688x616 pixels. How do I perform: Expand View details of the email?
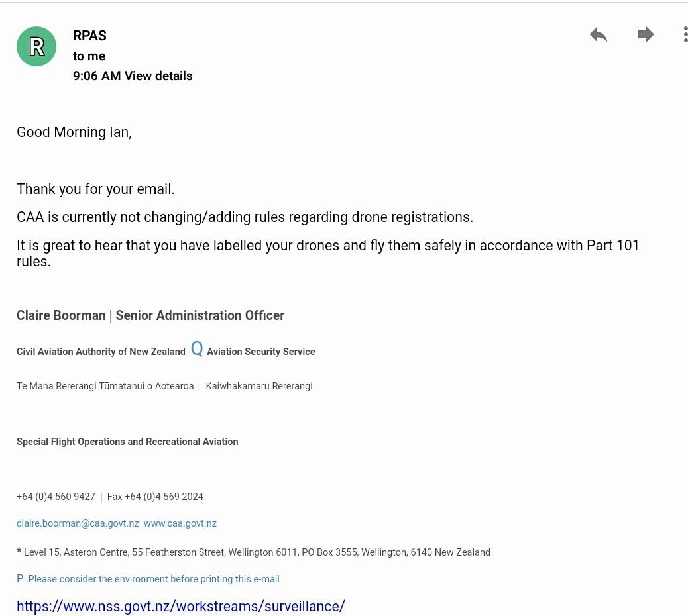click(158, 76)
